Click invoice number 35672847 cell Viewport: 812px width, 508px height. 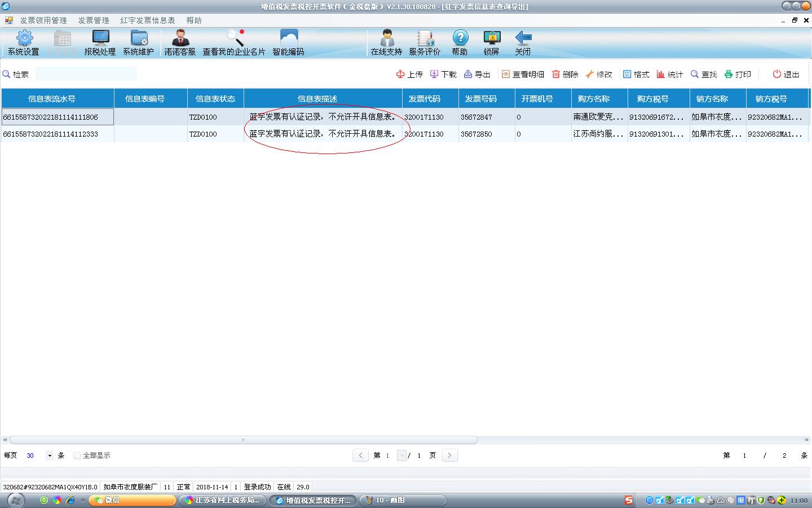487,117
